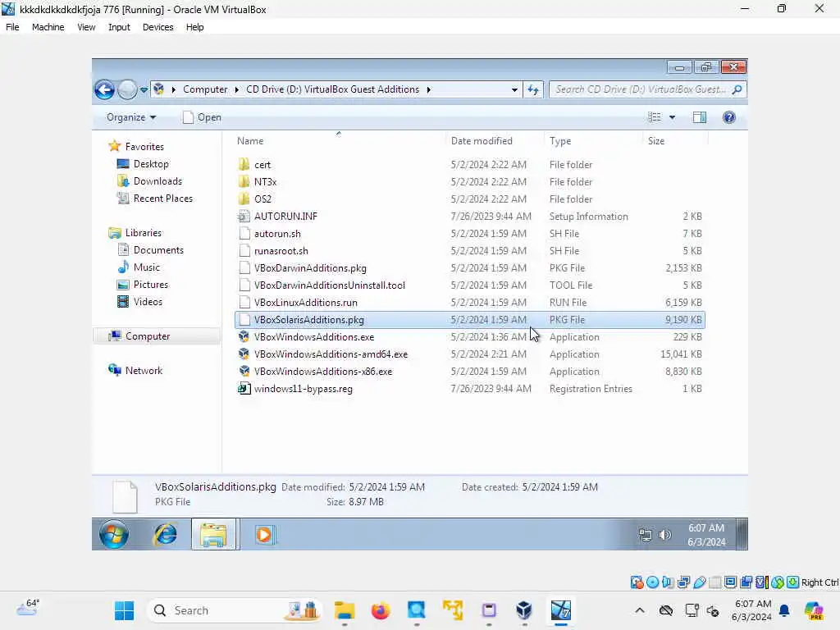
Task: Select AUTORUN.INF file icon
Action: pos(244,216)
